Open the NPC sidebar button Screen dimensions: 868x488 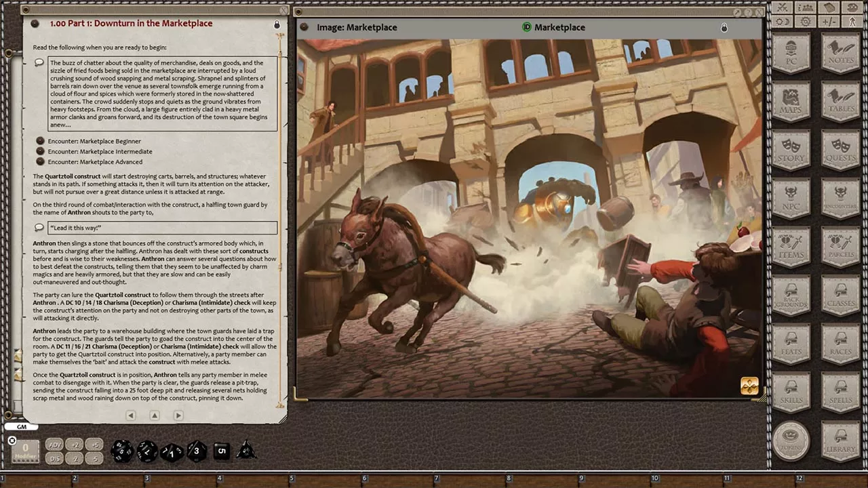(791, 199)
